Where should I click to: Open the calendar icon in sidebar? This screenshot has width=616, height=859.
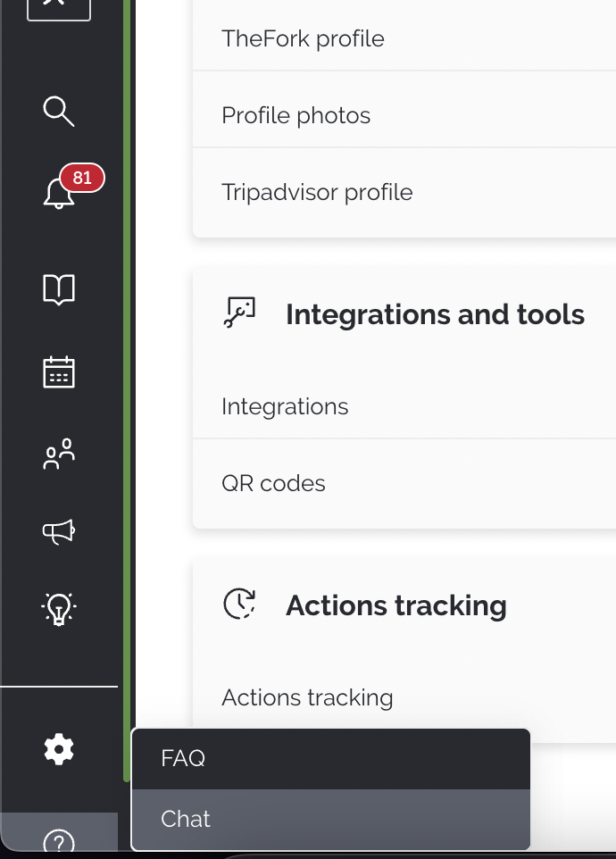[x=59, y=372]
